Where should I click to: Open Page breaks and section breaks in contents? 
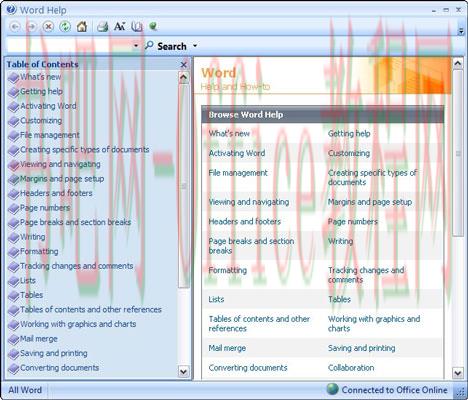point(76,222)
